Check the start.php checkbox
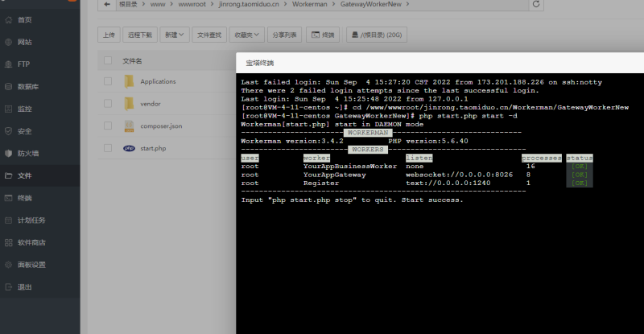Screen dimensions: 644x334 pyautogui.click(x=108, y=148)
